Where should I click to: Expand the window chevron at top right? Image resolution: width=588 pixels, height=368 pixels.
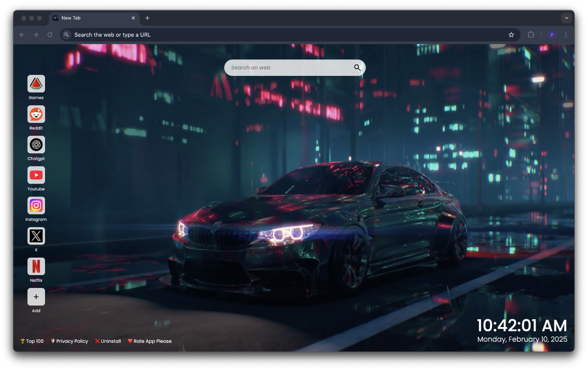pyautogui.click(x=566, y=18)
